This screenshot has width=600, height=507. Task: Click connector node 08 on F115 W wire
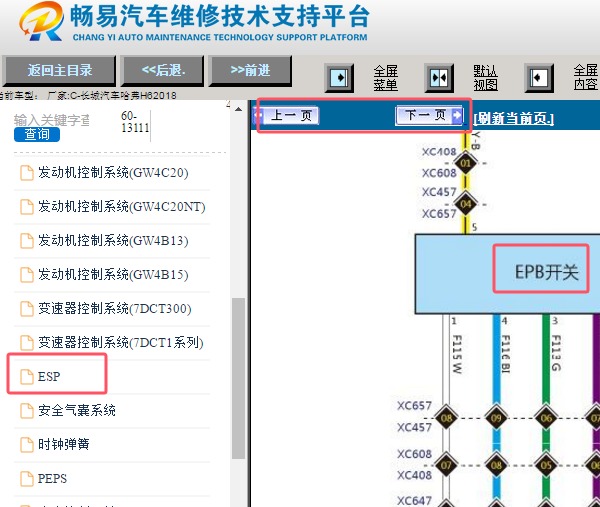coord(446,418)
